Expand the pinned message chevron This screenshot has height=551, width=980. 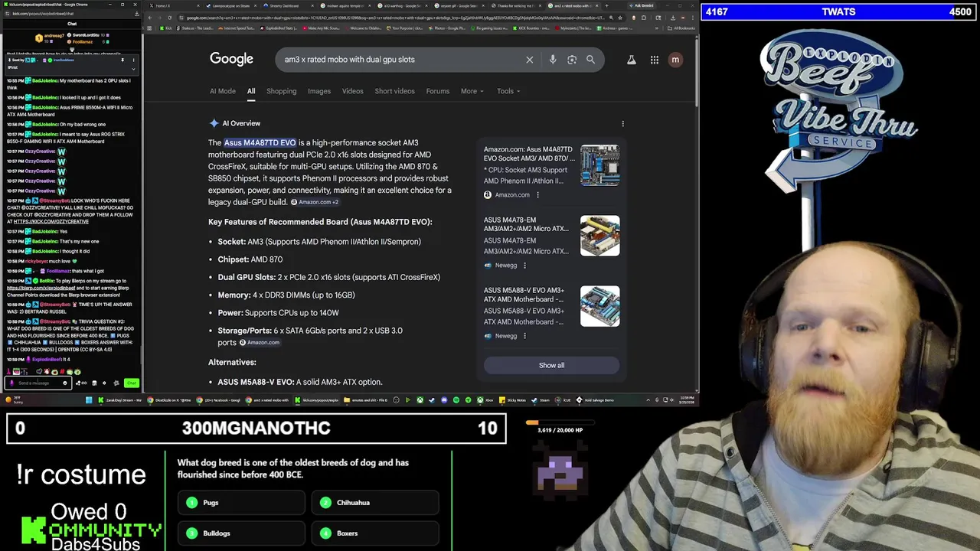click(x=133, y=69)
